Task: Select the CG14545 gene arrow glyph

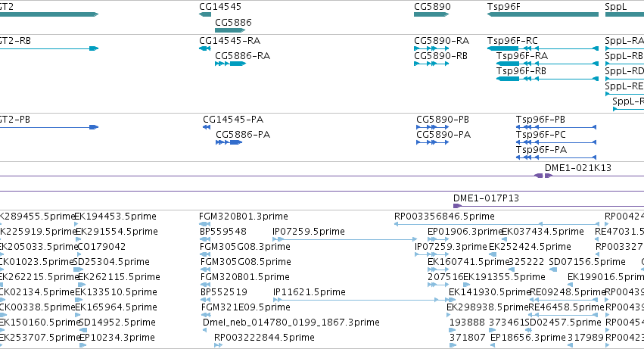Action: coord(205,14)
